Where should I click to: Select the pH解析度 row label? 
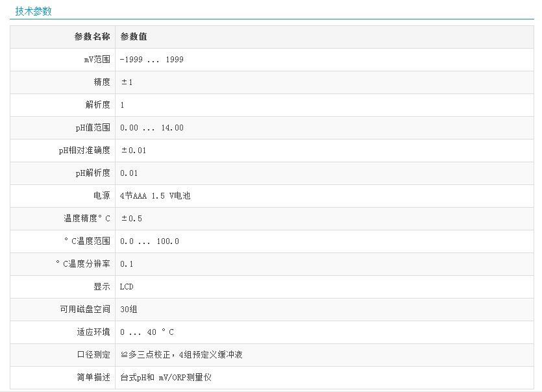point(93,173)
